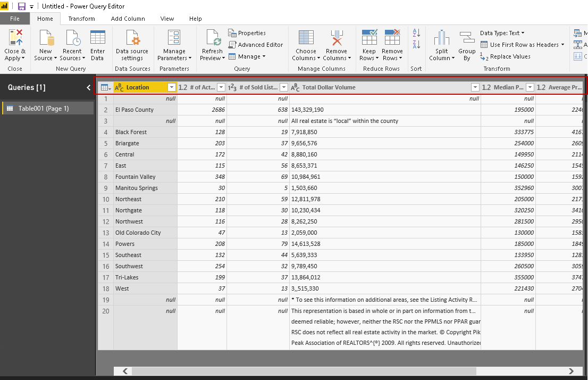Click the Remove Columns icon
This screenshot has width=588, height=380.
coord(337,39)
